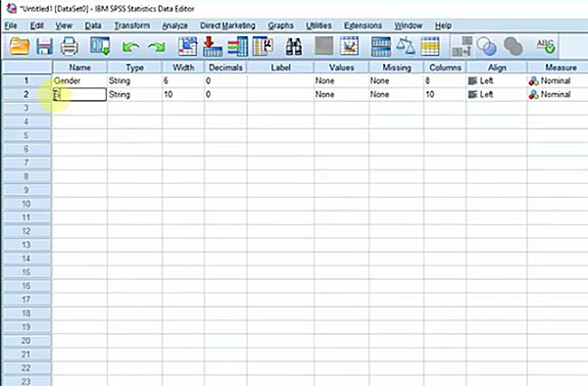Click the active Name field in row 2
Screen dimensions: 588x386
(80, 94)
